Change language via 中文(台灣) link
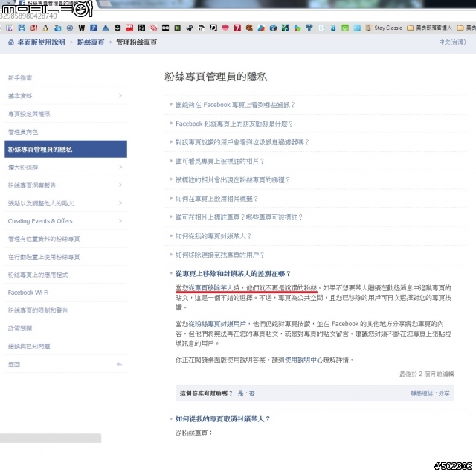The width and height of the screenshot is (476, 472). pyautogui.click(x=452, y=42)
